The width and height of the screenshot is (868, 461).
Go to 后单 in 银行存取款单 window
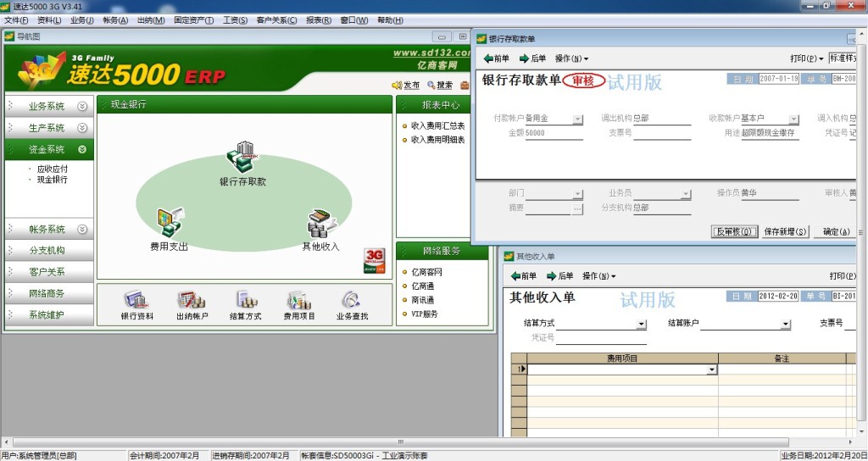(532, 58)
